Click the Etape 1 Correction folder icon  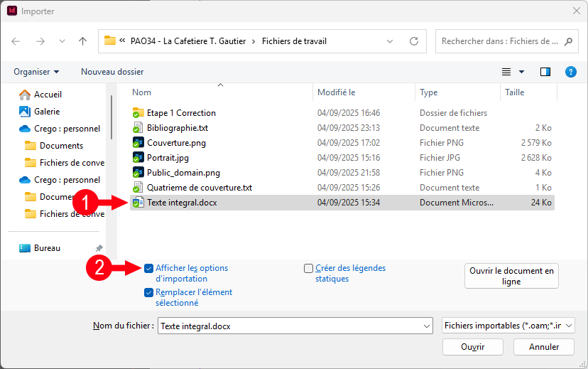(138, 113)
